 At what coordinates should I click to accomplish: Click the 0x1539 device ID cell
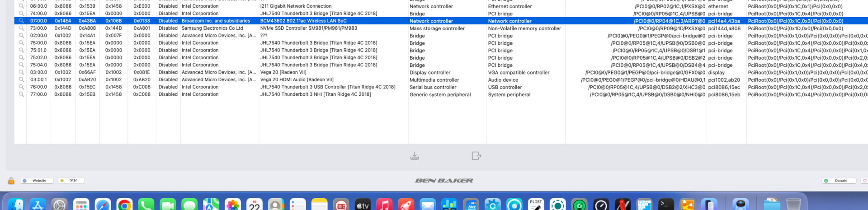87,6
